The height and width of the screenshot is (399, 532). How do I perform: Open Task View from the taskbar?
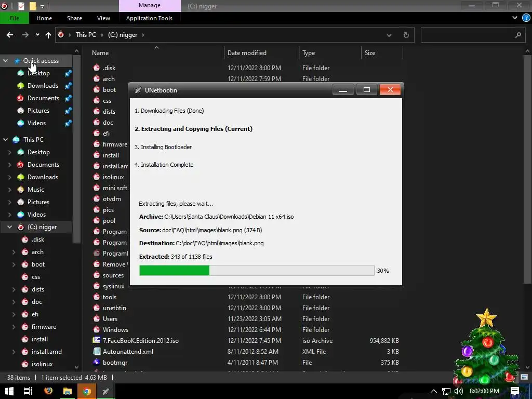click(28, 391)
